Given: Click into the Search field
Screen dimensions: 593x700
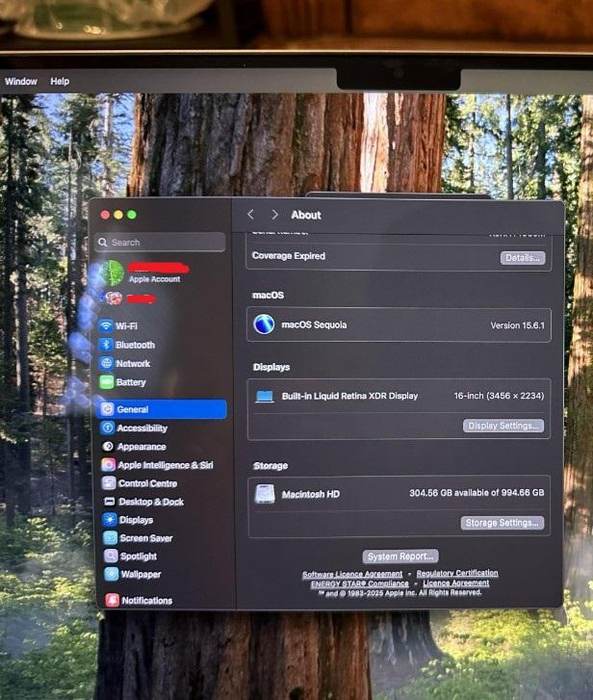Looking at the screenshot, I should point(160,242).
